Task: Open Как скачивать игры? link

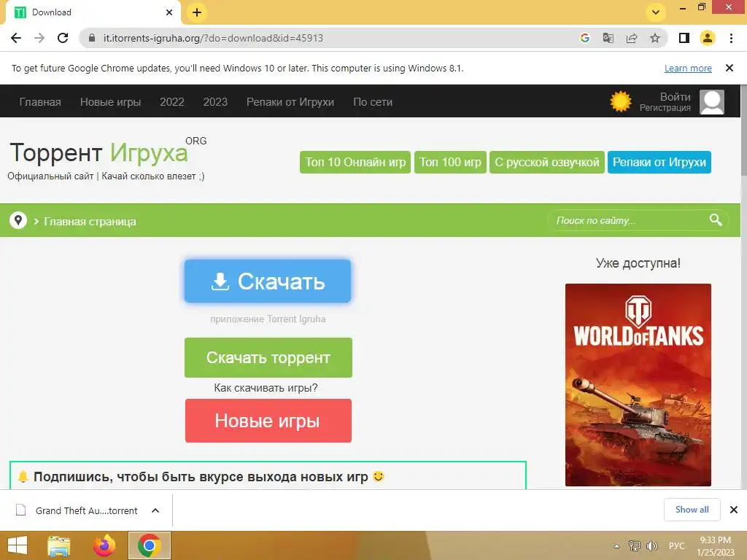Action: click(266, 388)
